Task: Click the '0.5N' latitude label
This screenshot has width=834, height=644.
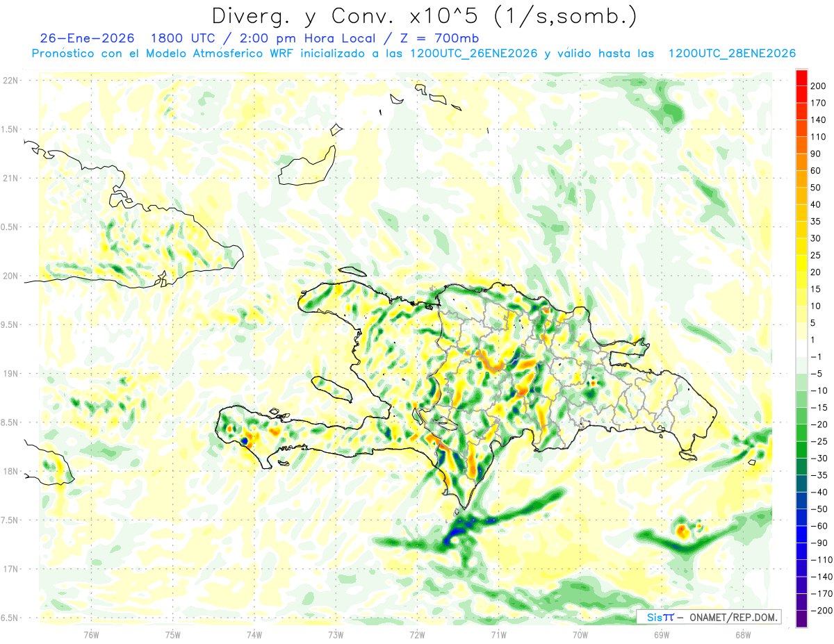Action: [x=10, y=227]
